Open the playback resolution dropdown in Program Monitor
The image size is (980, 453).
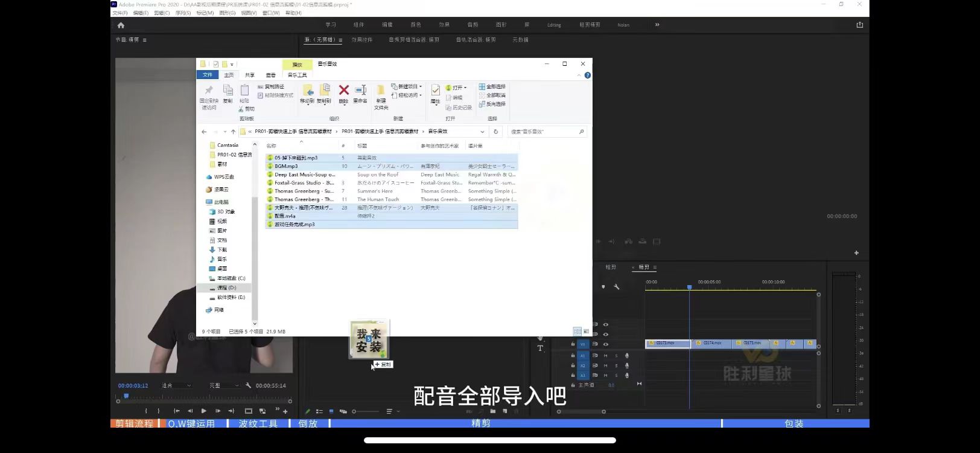coord(223,385)
